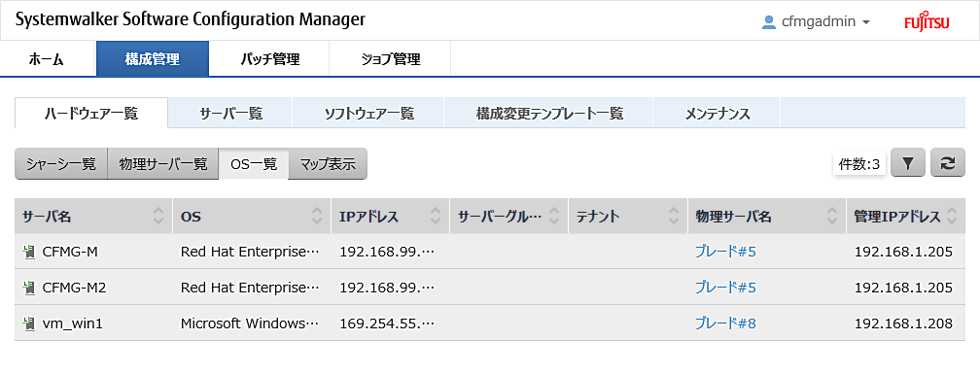
Task: Select the CFMG-M2 server name
Action: (74, 288)
